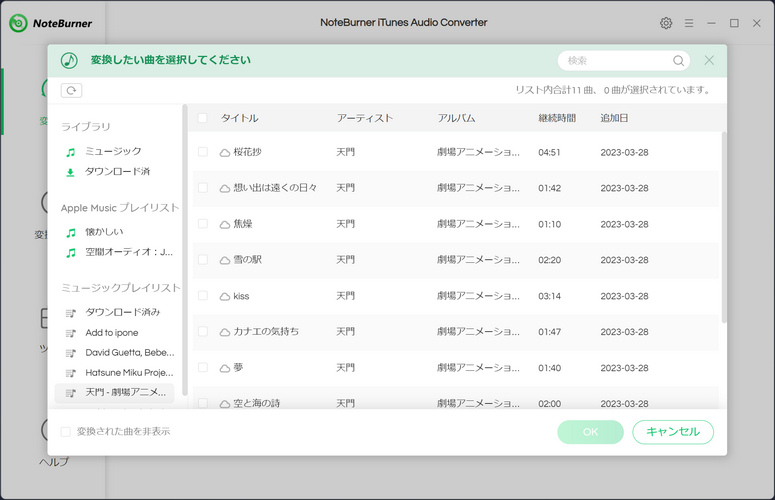Sort by タイトル column header
775x500 pixels.
[x=239, y=118]
